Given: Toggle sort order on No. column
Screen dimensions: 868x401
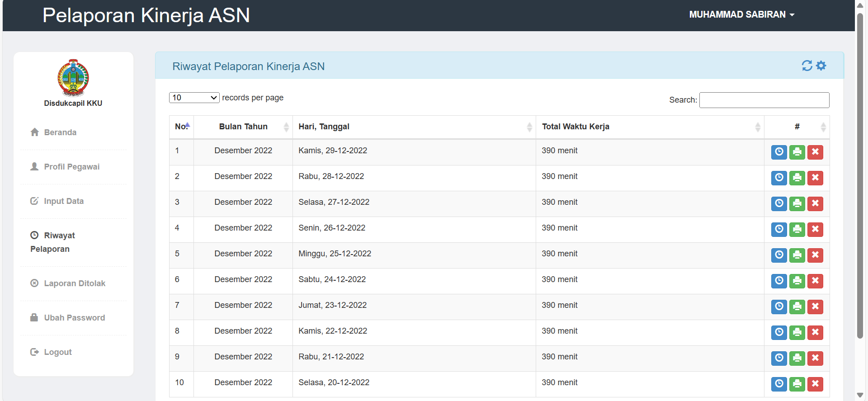Looking at the screenshot, I should 182,127.
